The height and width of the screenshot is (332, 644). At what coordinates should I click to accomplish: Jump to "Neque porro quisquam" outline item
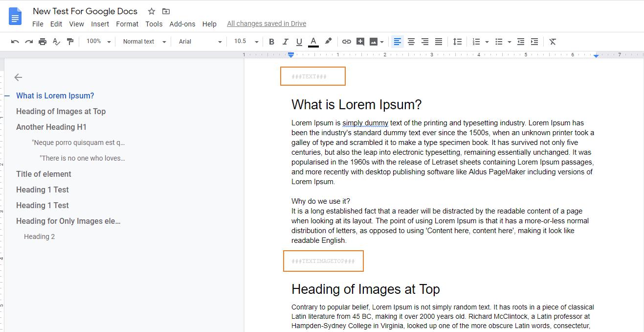[78, 142]
